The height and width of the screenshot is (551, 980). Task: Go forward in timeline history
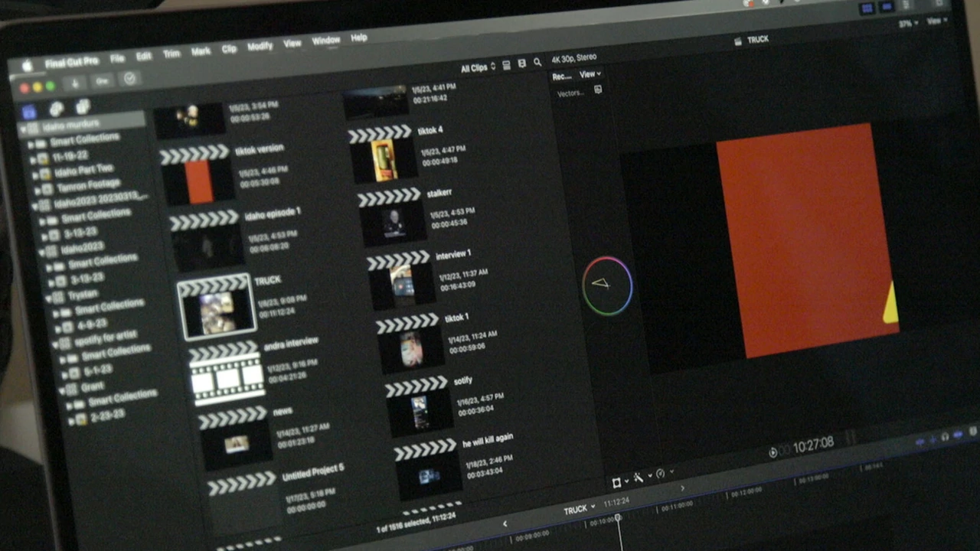tap(682, 487)
